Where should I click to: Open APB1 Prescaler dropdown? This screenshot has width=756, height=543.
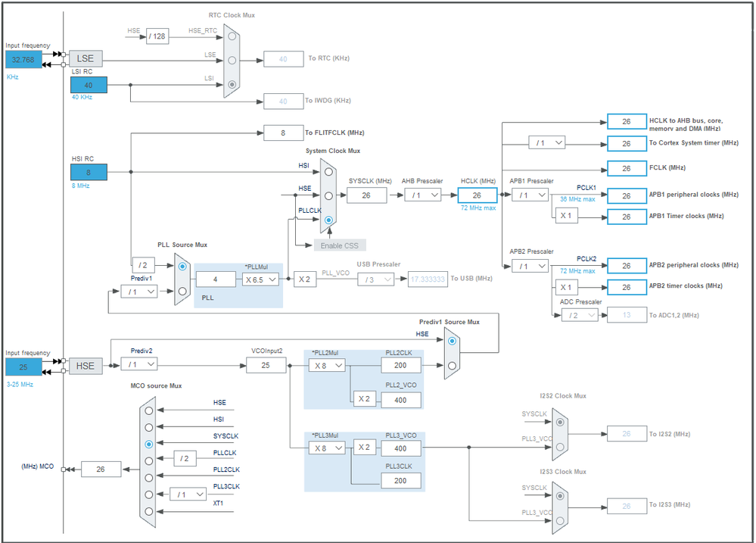pyautogui.click(x=530, y=195)
